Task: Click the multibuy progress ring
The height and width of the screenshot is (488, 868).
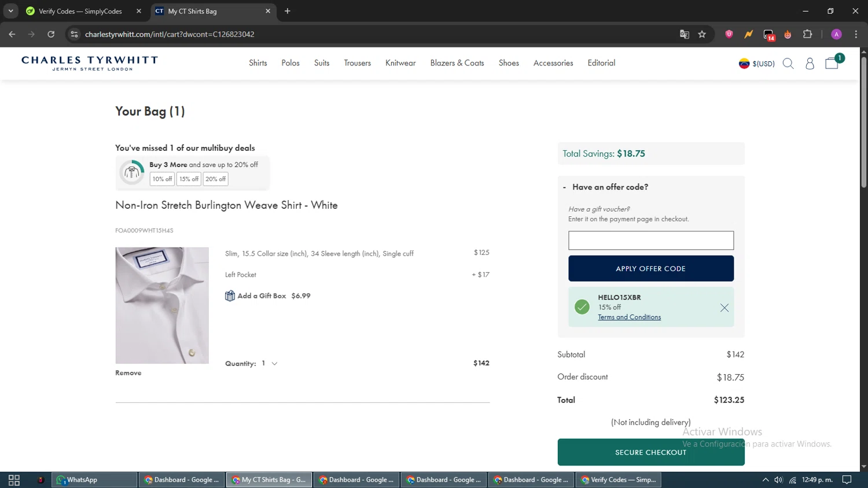Action: tap(132, 172)
